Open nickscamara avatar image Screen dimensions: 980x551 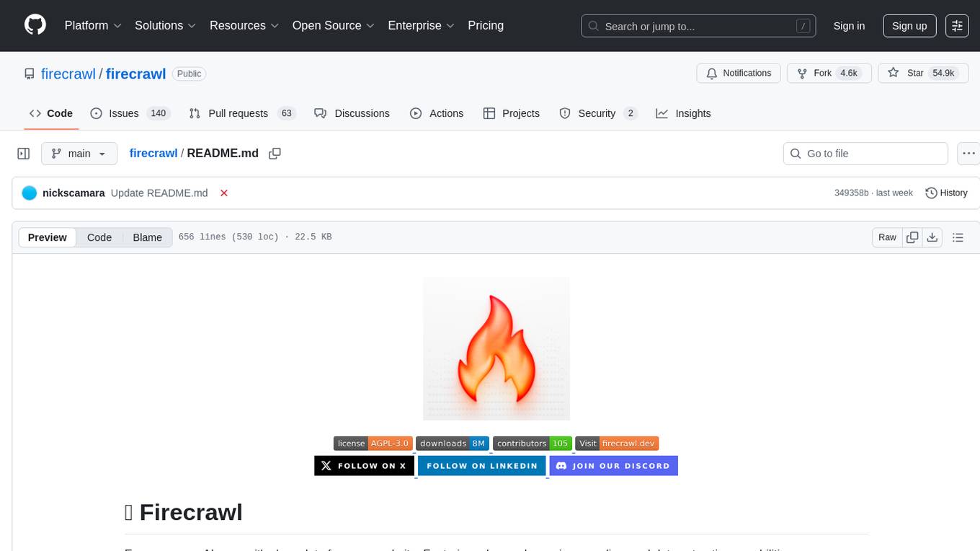(30, 193)
